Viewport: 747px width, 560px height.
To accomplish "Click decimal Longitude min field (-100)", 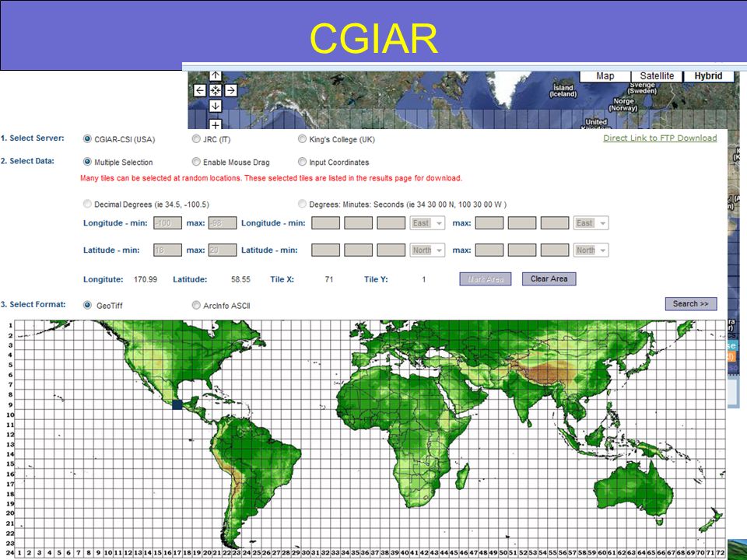I will coord(168,223).
